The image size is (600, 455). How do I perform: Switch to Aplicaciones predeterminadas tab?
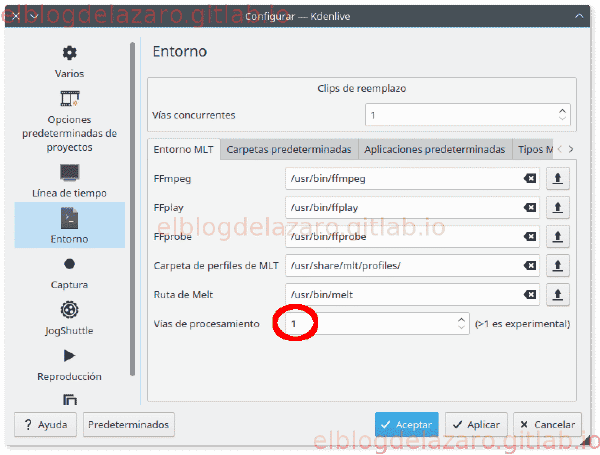pyautogui.click(x=435, y=149)
